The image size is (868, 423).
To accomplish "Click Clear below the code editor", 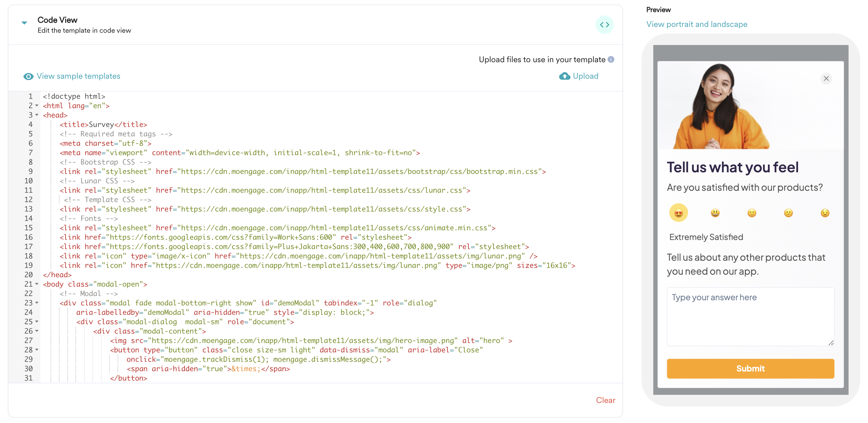I will tap(606, 400).
